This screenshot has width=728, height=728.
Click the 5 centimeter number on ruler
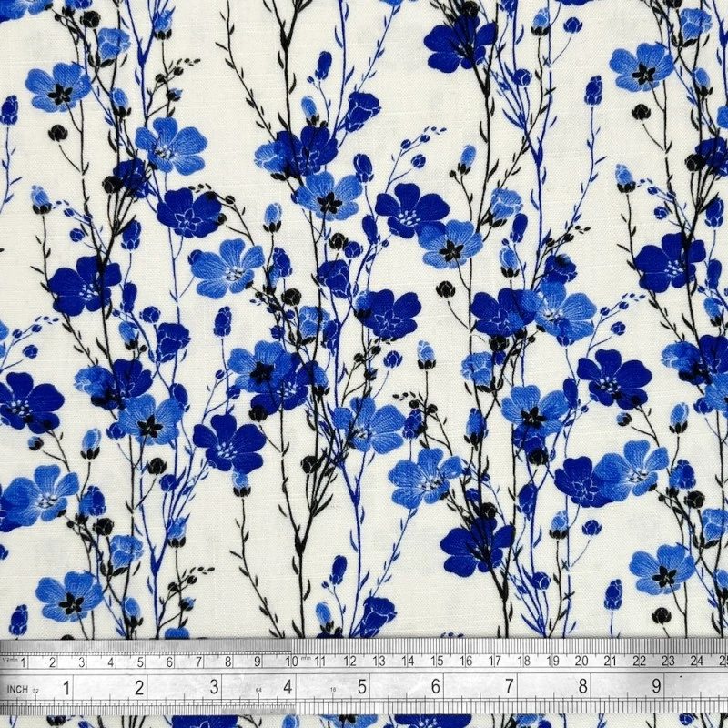(140, 662)
